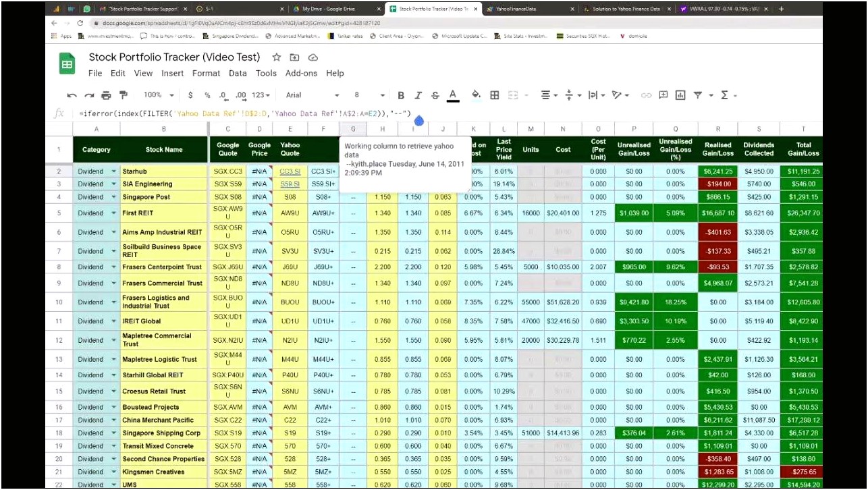Click the Stock Portfolio Tracker document title
The width and height of the screenshot is (868, 490).
[174, 57]
